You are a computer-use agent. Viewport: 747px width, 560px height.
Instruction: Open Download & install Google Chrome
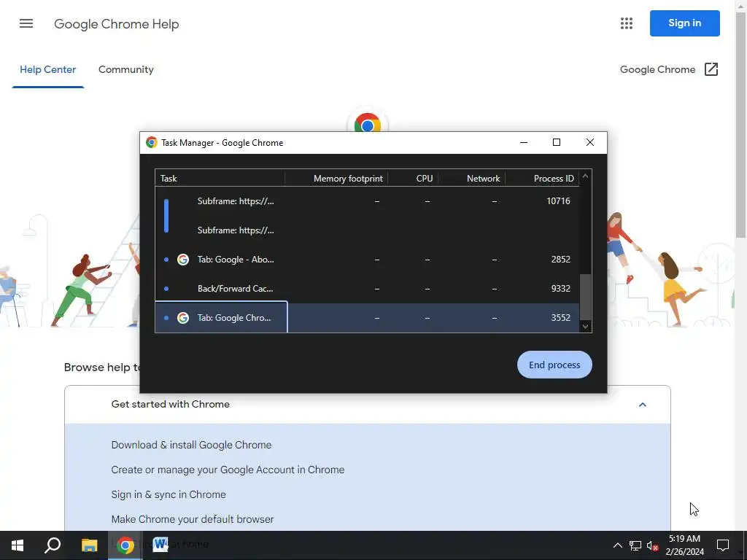coord(191,445)
